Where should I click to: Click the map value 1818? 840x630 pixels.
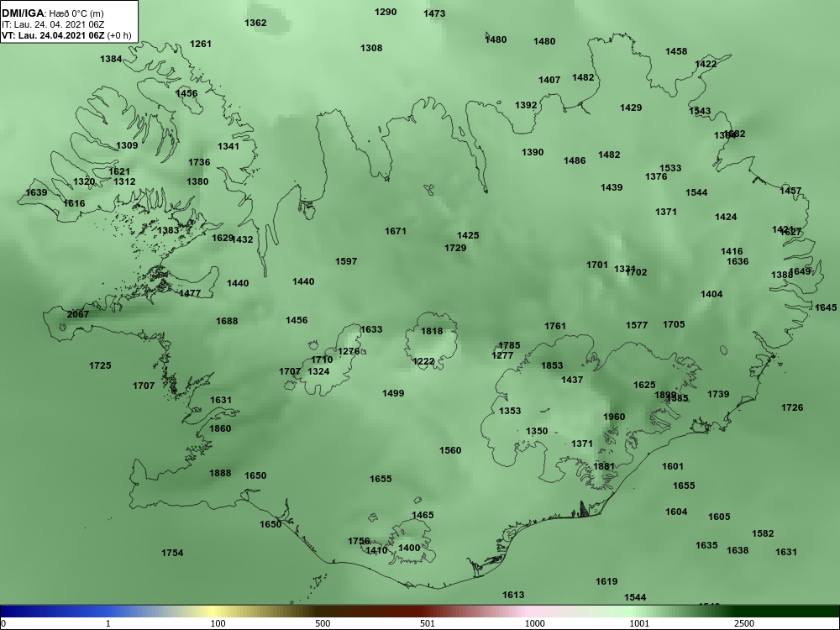(x=432, y=331)
